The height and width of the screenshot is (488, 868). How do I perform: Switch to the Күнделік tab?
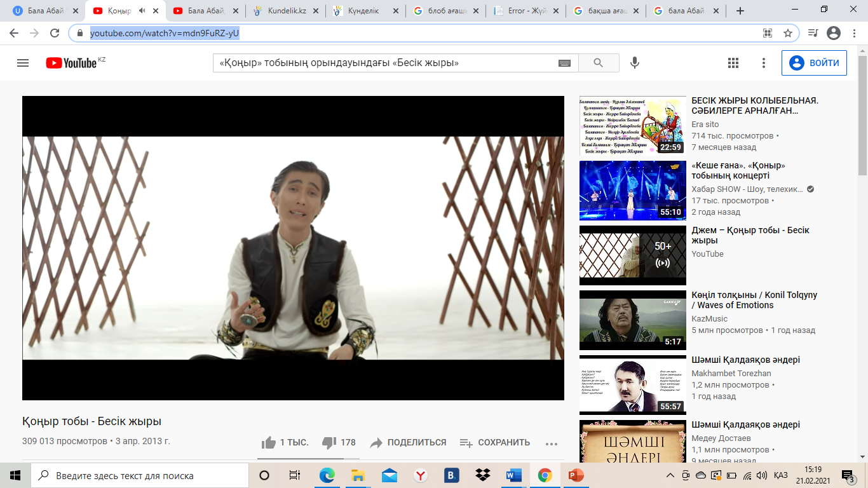pyautogui.click(x=366, y=11)
